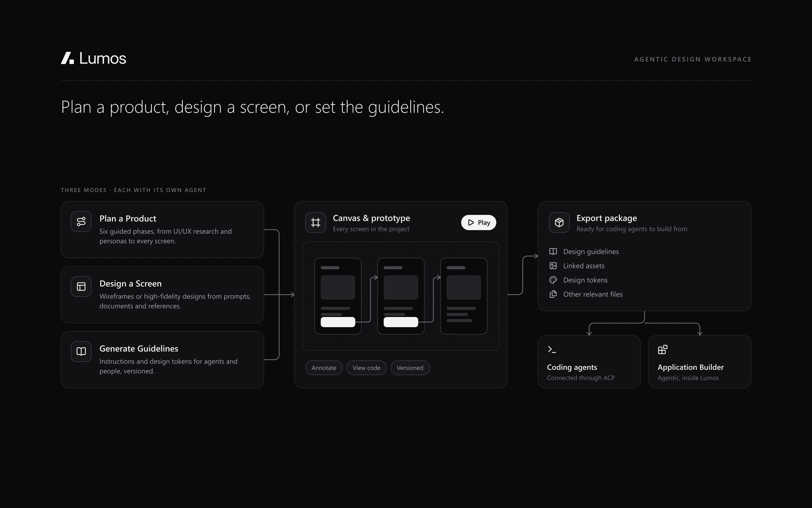
Task: Click the Coding agents terminal icon
Action: coord(552,350)
